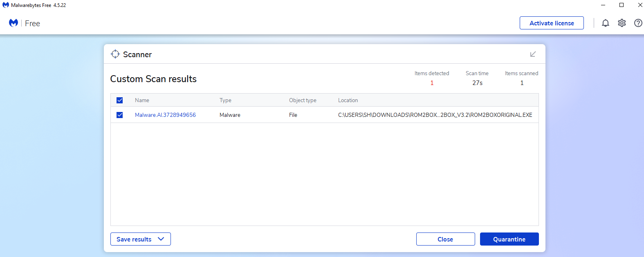
Task: Sort results by the Name column header
Action: pyautogui.click(x=142, y=100)
